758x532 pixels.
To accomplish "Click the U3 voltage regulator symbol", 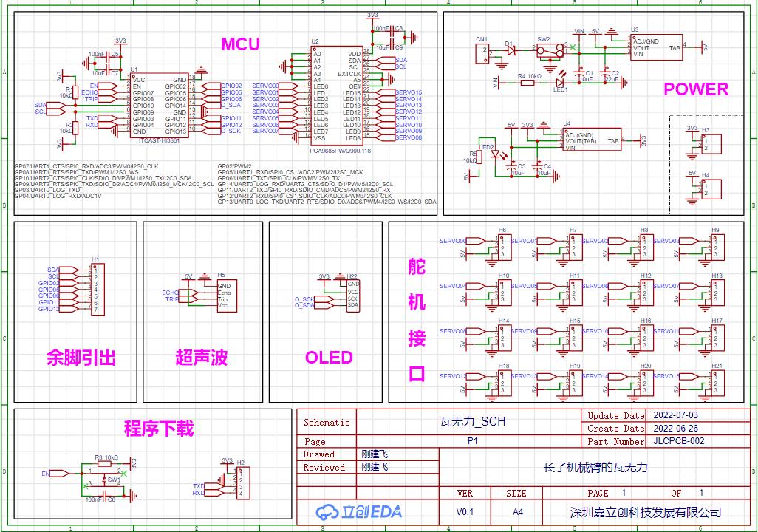I will 657,47.
